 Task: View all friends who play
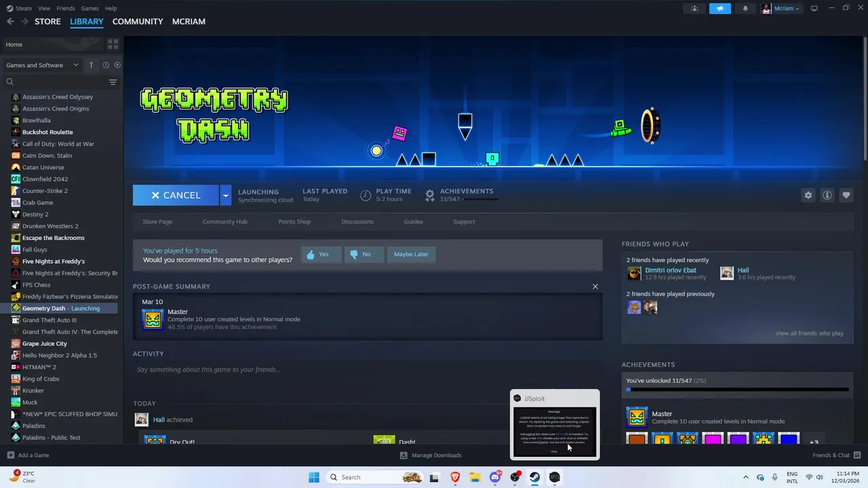[809, 333]
